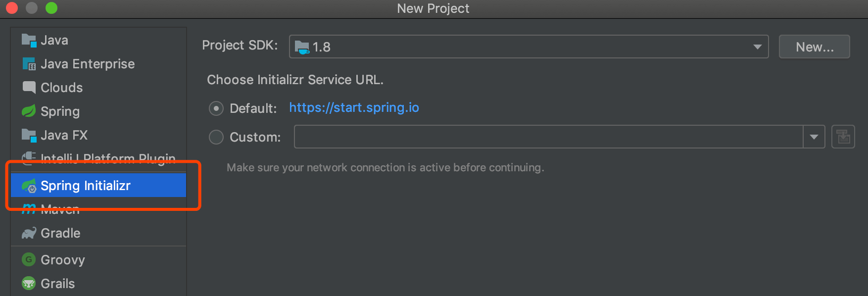Choose Spring Initializr in project list
The image size is (868, 296).
[86, 186]
